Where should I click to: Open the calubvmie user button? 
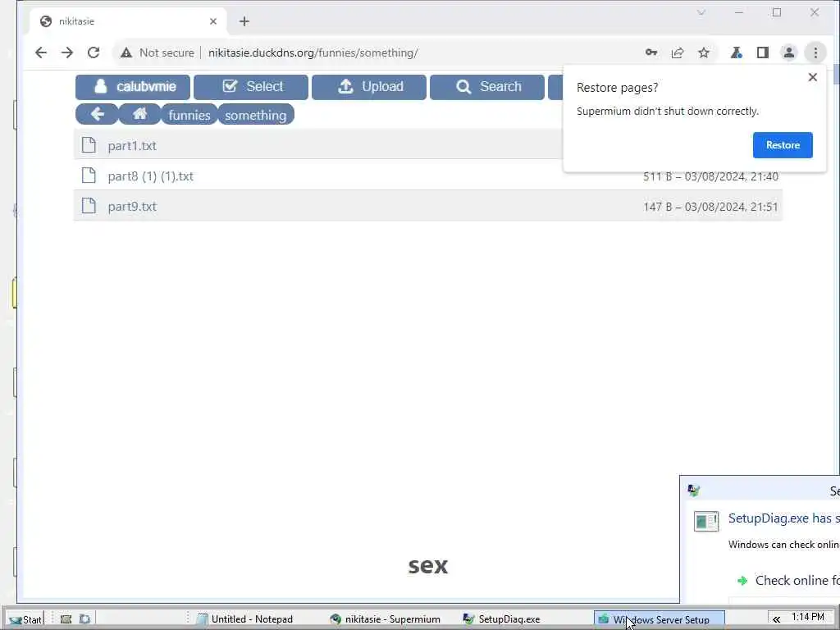tap(133, 87)
